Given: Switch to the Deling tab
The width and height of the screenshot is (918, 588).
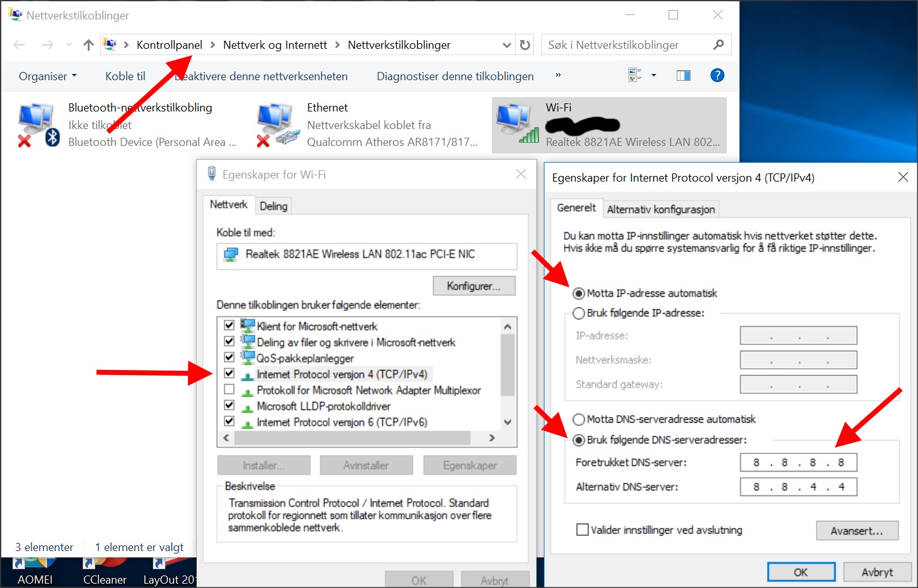Looking at the screenshot, I should point(273,206).
